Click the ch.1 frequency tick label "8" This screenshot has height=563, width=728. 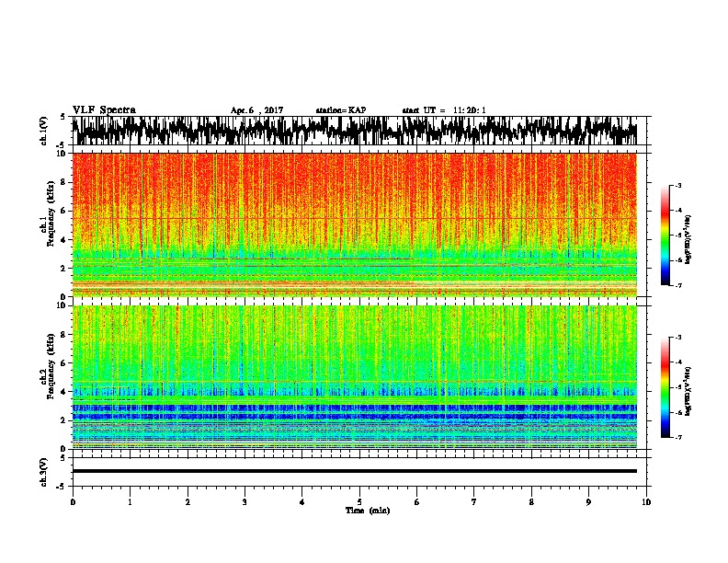tap(64, 182)
